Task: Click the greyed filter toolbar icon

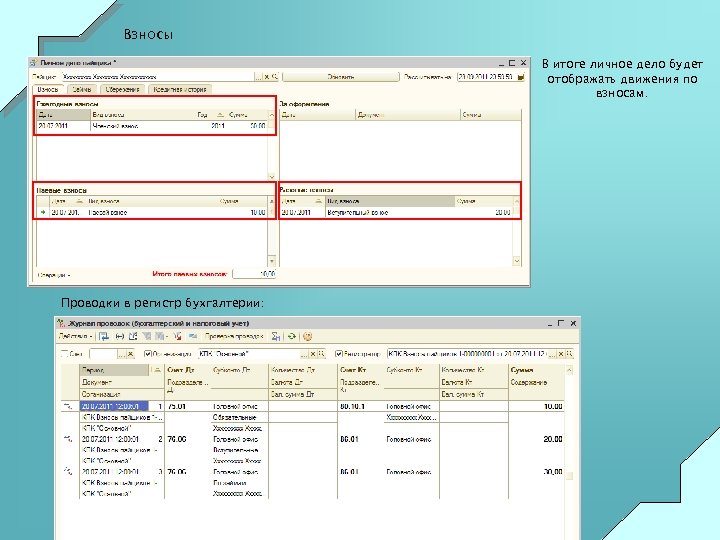Action: [x=147, y=337]
